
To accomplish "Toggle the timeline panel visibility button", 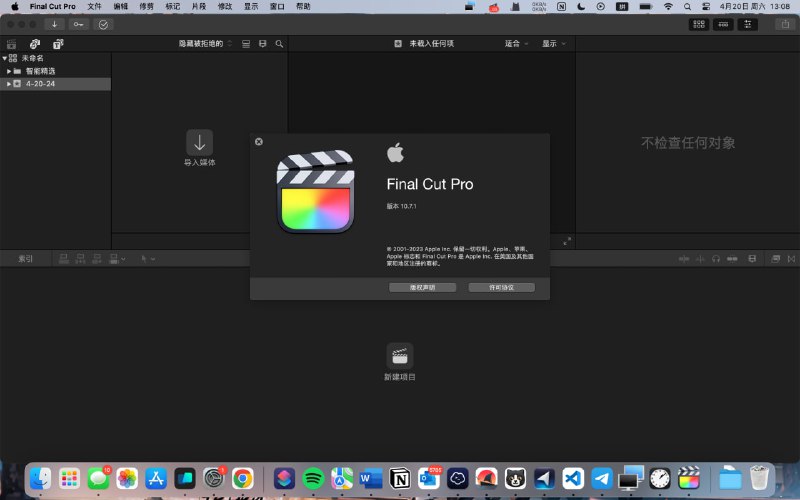I will [x=723, y=24].
